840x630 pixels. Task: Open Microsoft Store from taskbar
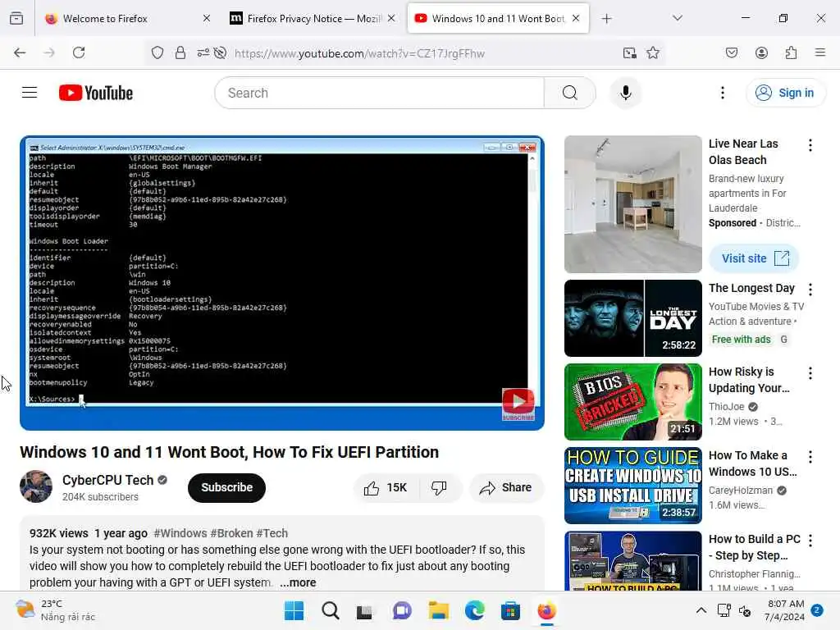point(510,610)
